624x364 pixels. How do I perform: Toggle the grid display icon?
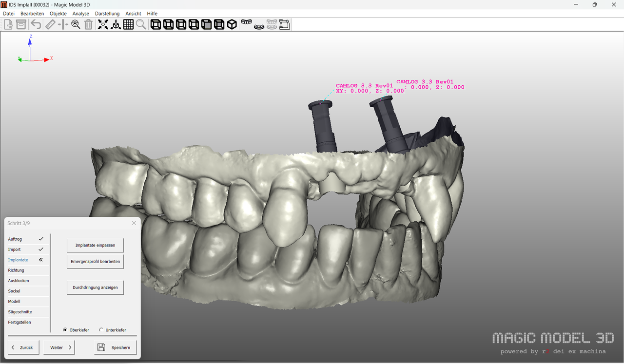point(128,24)
